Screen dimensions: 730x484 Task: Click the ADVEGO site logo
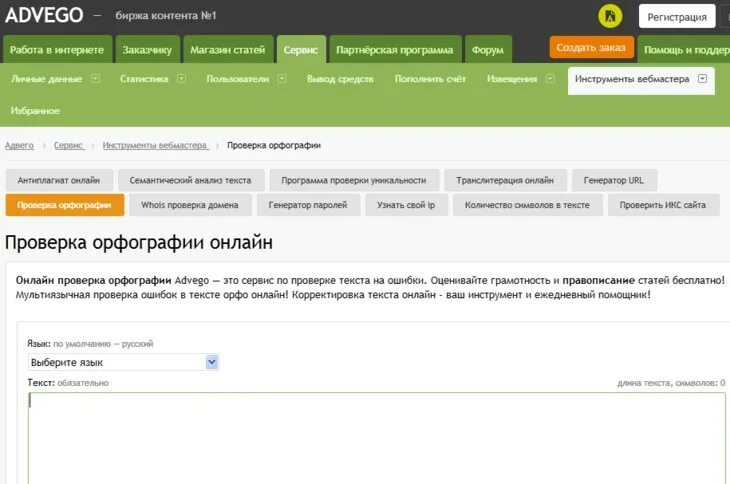[x=44, y=15]
